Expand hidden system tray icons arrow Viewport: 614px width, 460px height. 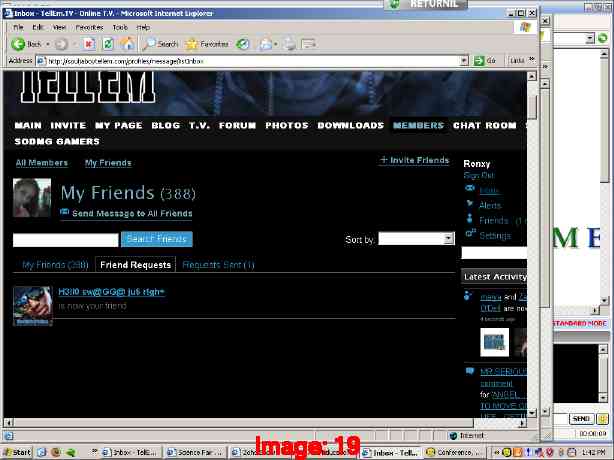[x=497, y=452]
